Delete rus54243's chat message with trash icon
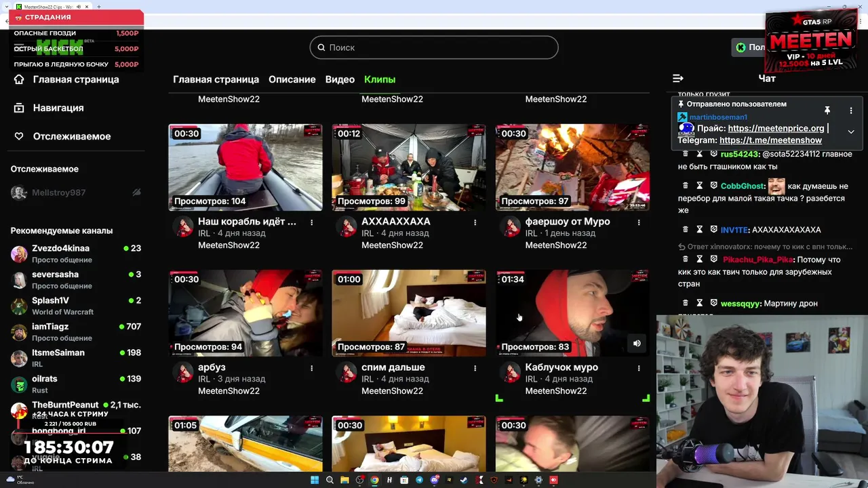This screenshot has height=488, width=868. coord(685,154)
